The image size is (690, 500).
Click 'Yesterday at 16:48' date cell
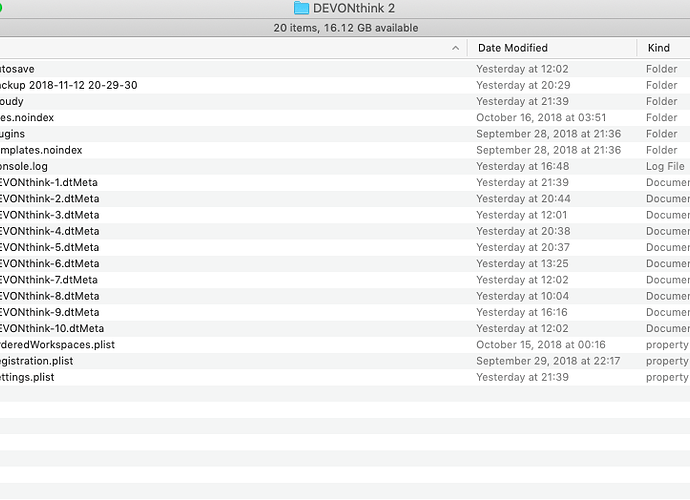[x=522, y=166]
